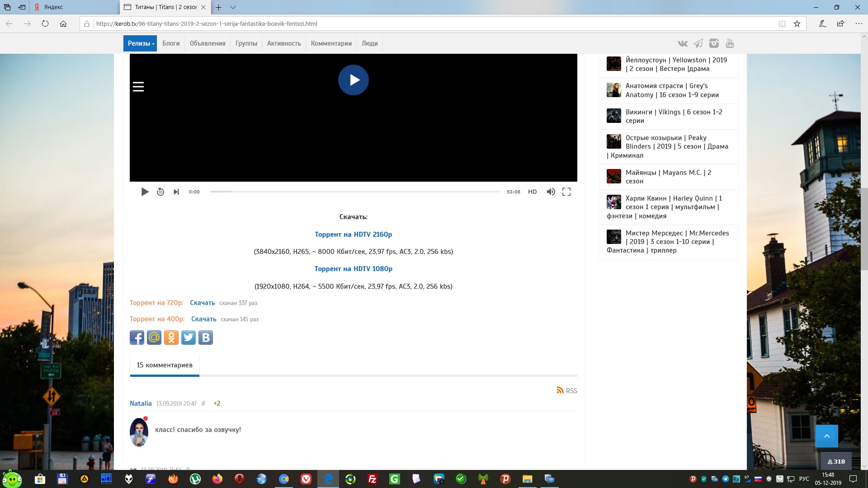868x488 pixels.
Task: Download Торрент на HDTV 2160p
Action: (x=353, y=235)
